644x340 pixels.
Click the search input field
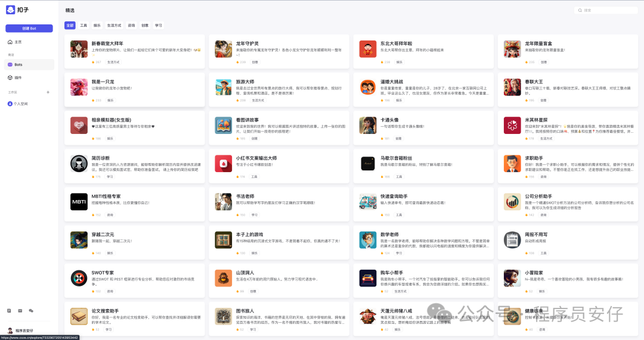pos(606,10)
